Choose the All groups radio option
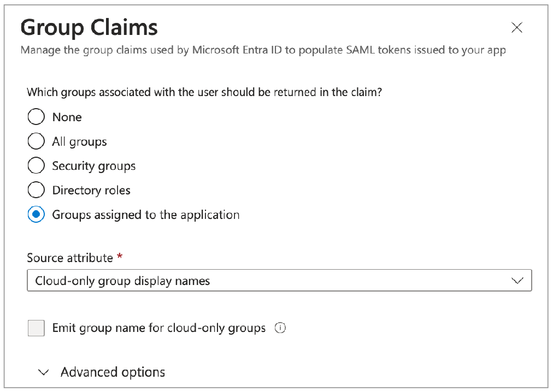 click(36, 141)
